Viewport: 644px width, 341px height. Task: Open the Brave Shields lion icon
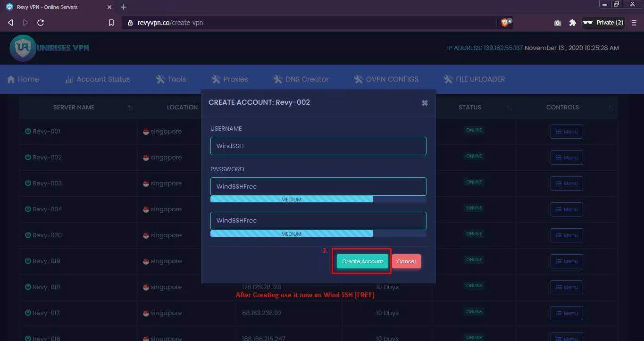click(x=505, y=23)
